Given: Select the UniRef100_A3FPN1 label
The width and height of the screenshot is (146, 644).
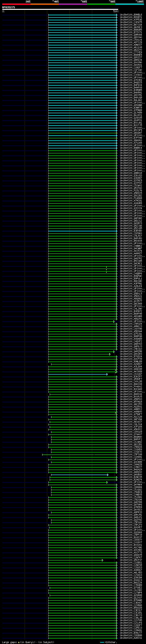Looking at the screenshot, I should coord(131,284).
